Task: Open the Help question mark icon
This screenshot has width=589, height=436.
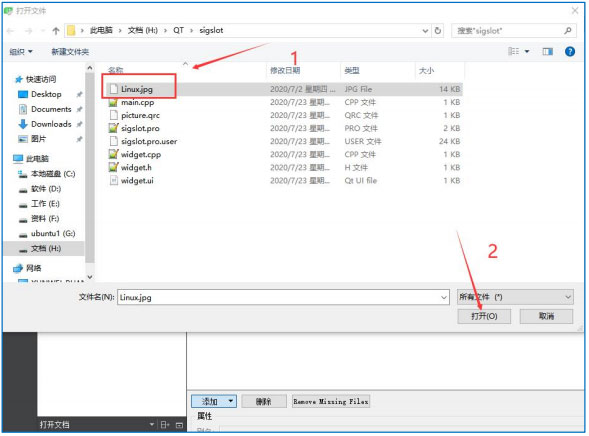Action: pos(570,51)
